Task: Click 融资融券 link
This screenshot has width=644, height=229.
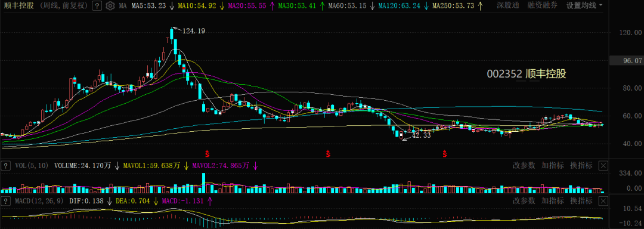Action: [x=543, y=6]
